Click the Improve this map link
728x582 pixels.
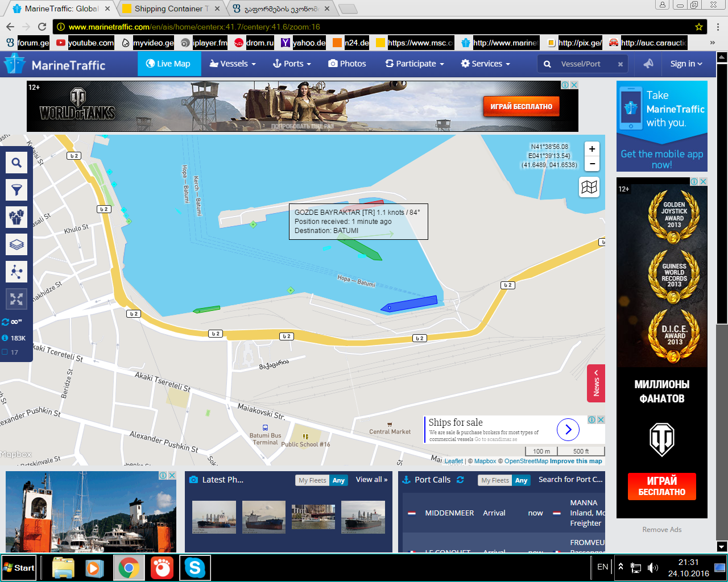pyautogui.click(x=576, y=462)
